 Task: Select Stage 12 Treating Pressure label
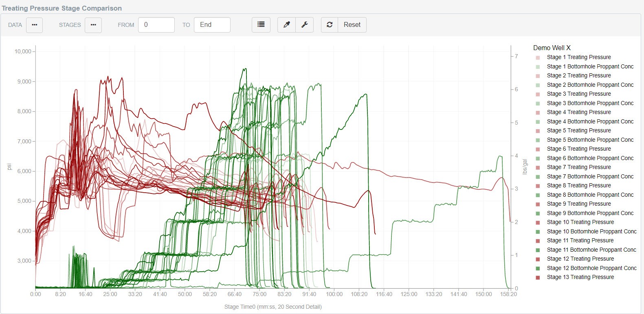click(580, 259)
